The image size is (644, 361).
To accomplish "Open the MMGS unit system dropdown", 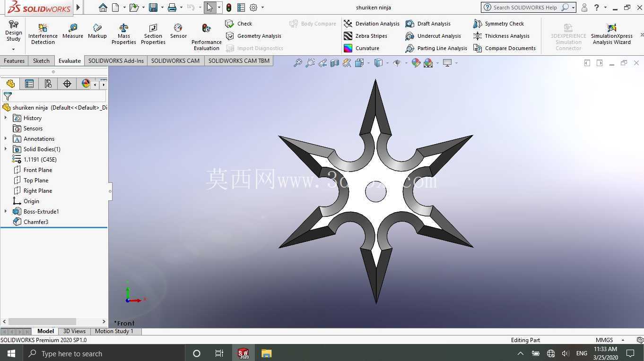I will tap(623, 340).
